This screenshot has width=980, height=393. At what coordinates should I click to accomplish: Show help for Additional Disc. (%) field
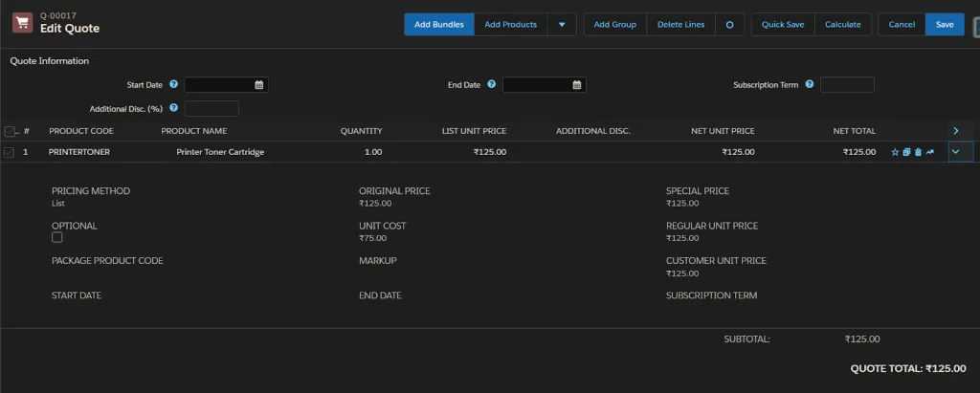174,108
